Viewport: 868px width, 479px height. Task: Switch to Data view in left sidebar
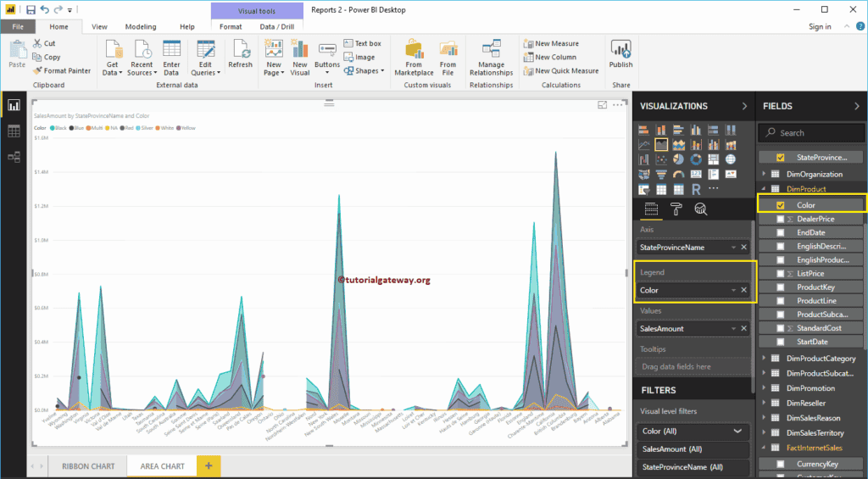click(x=14, y=131)
